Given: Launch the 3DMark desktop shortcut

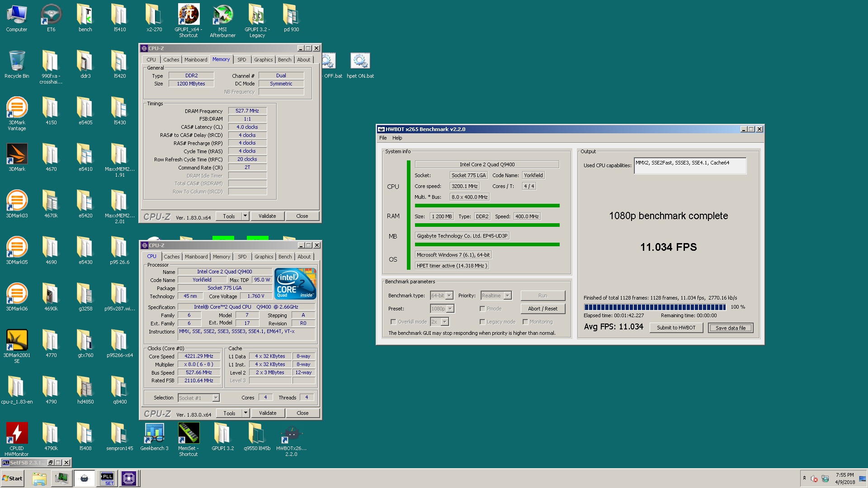Looking at the screenshot, I should pyautogui.click(x=17, y=157).
